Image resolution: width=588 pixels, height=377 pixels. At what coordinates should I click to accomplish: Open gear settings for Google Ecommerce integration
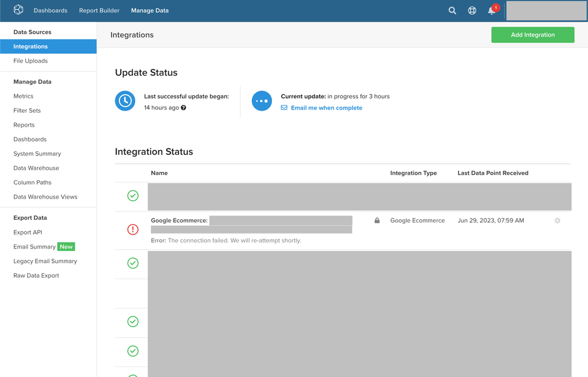coord(557,221)
